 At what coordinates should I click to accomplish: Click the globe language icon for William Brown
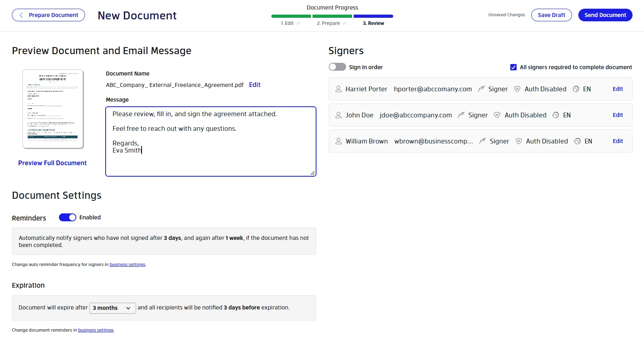pyautogui.click(x=578, y=141)
